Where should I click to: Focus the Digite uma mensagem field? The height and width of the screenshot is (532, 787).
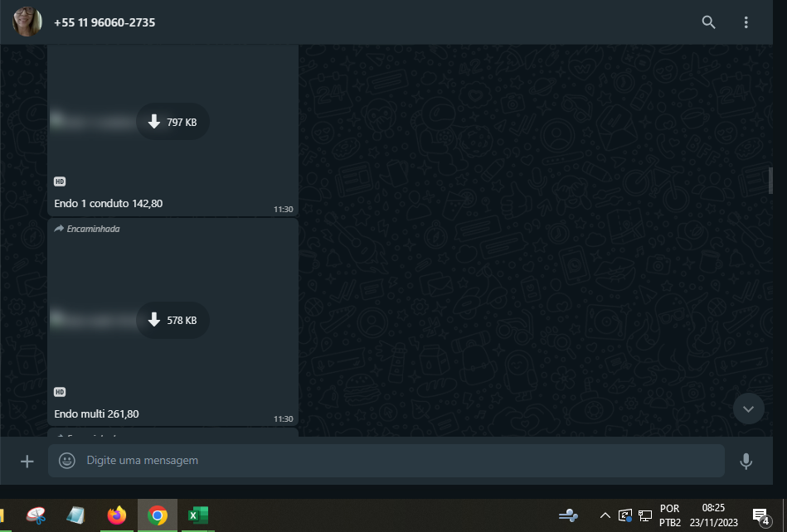coord(386,460)
